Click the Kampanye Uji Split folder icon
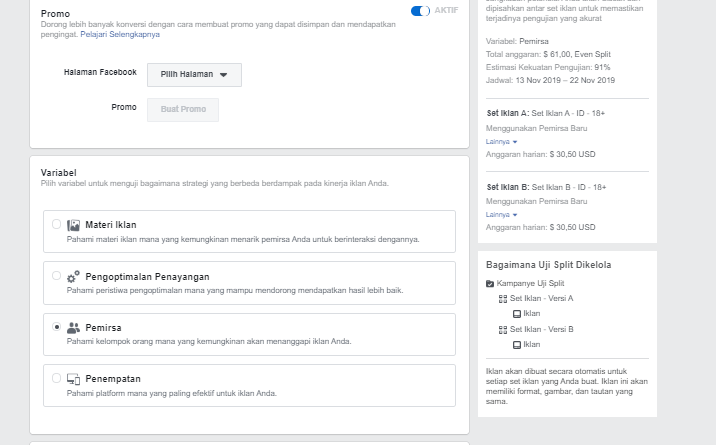Image resolution: width=716 pixels, height=445 pixels. pyautogui.click(x=490, y=283)
